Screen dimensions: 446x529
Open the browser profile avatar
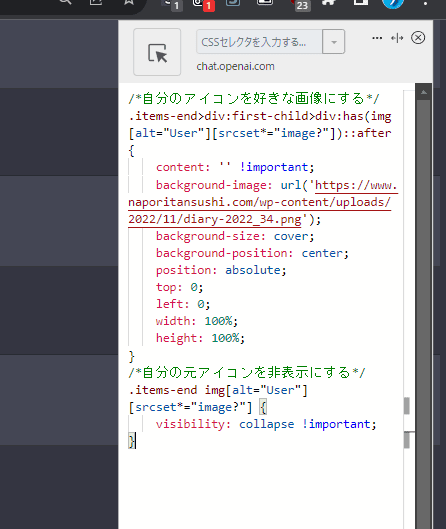click(x=393, y=3)
